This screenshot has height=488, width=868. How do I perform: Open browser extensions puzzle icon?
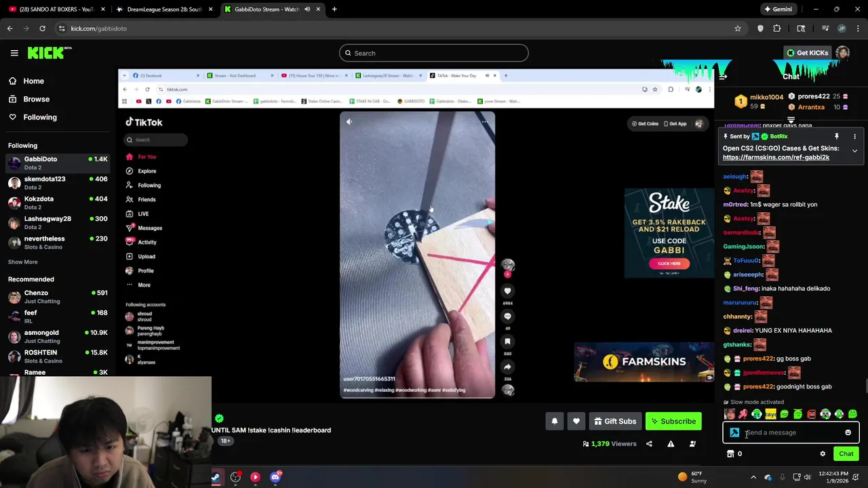click(777, 28)
